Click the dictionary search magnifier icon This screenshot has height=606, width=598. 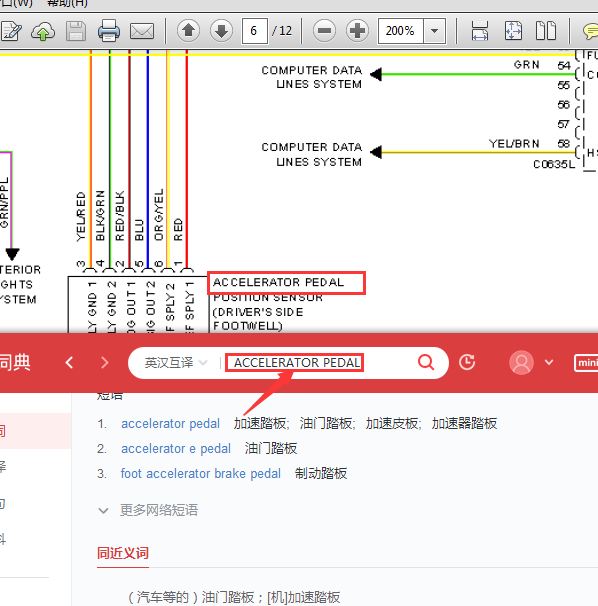coord(426,363)
